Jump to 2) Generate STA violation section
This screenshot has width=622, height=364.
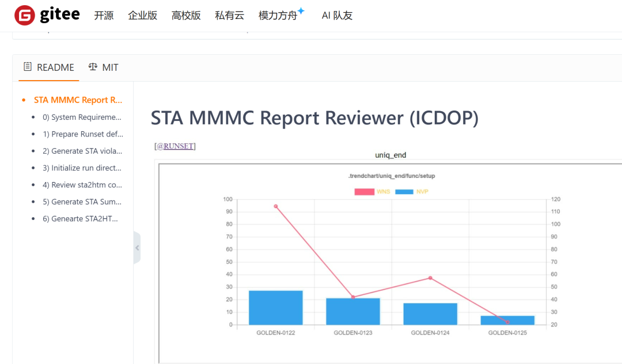[x=82, y=151]
